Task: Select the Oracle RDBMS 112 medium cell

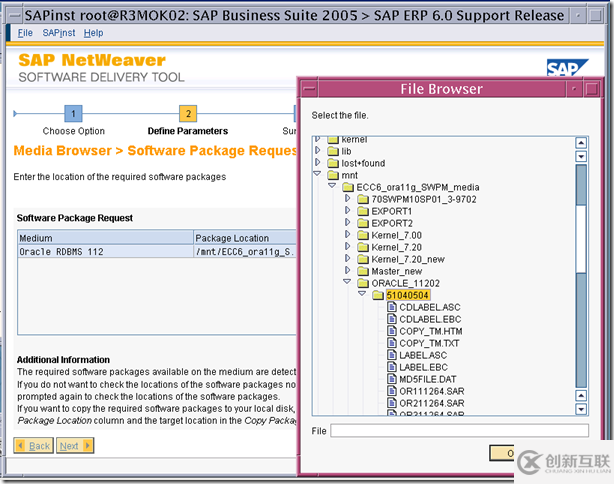Action: tap(106, 252)
